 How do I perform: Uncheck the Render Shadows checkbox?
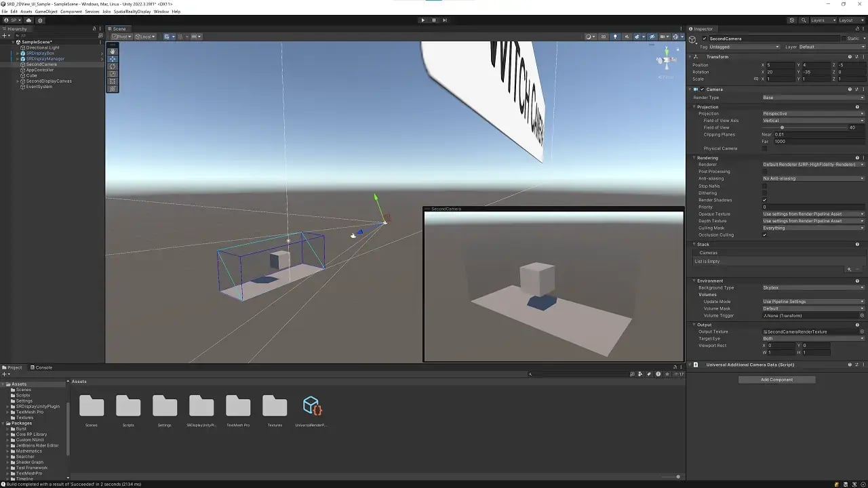(x=764, y=200)
